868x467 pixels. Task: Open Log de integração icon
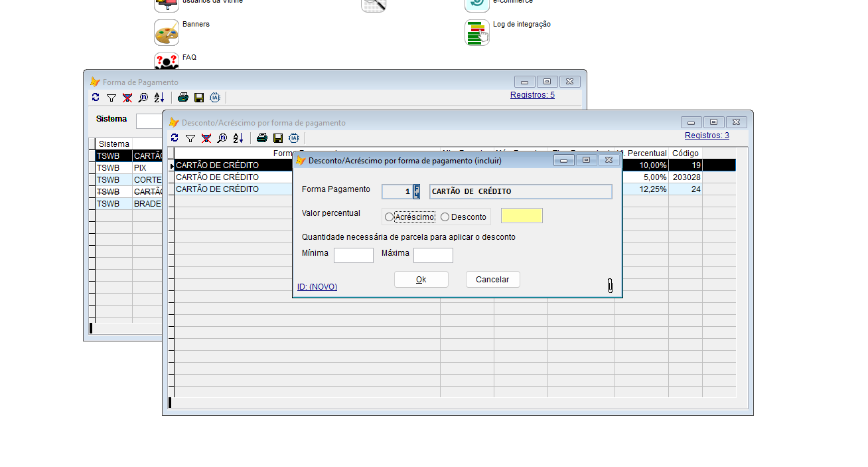click(x=477, y=33)
